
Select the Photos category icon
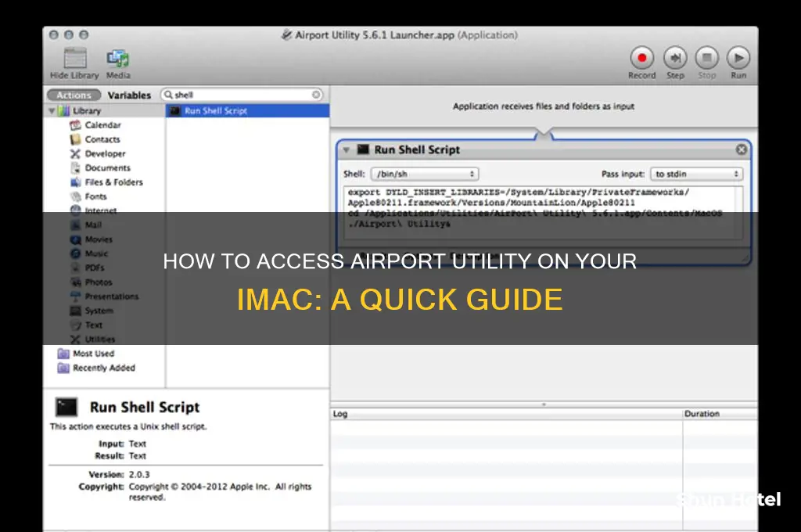[75, 282]
